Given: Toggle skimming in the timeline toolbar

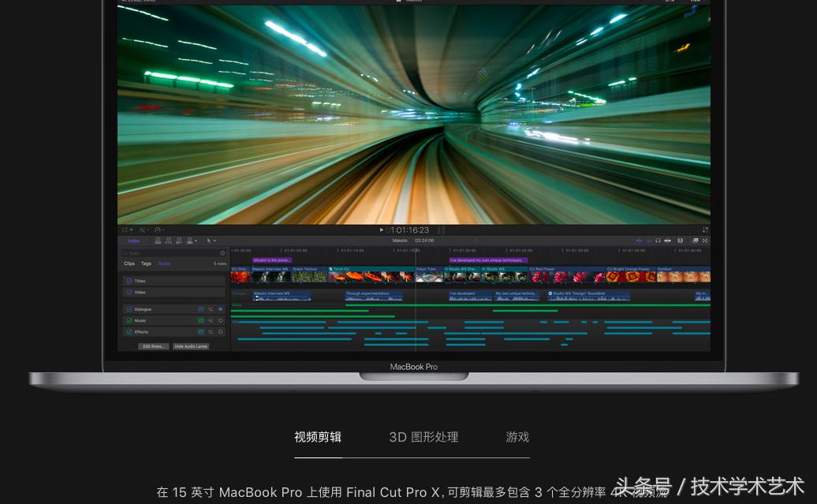Looking at the screenshot, I should (639, 241).
